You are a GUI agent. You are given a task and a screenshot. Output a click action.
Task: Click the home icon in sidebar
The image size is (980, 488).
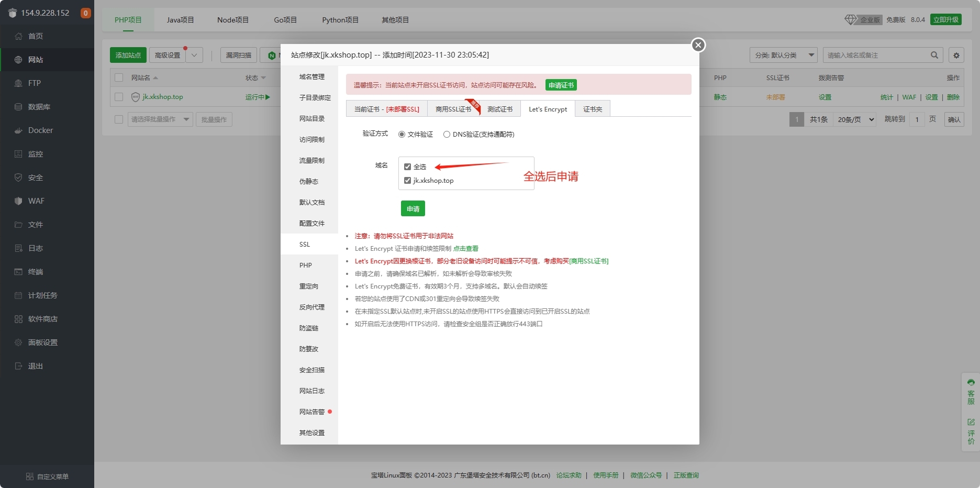click(x=19, y=36)
